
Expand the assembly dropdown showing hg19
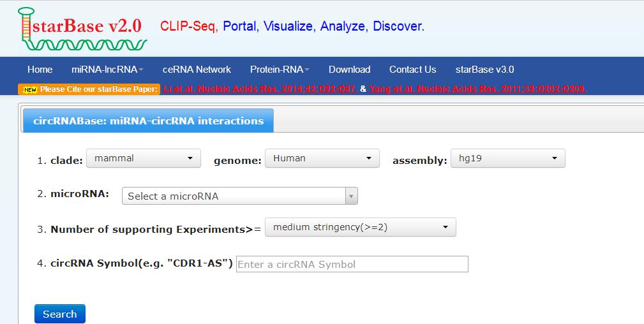pyautogui.click(x=507, y=158)
